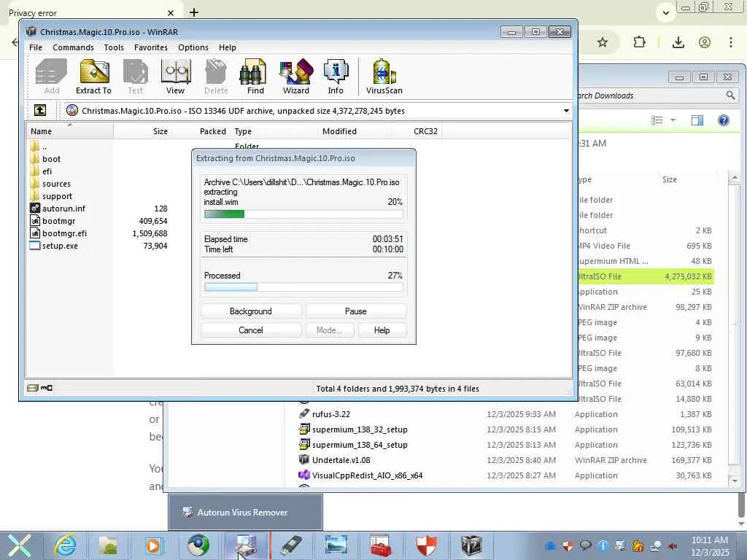The width and height of the screenshot is (747, 560).
Task: Click the Explorer vertical scrollbar down arrow
Action: coord(735,481)
